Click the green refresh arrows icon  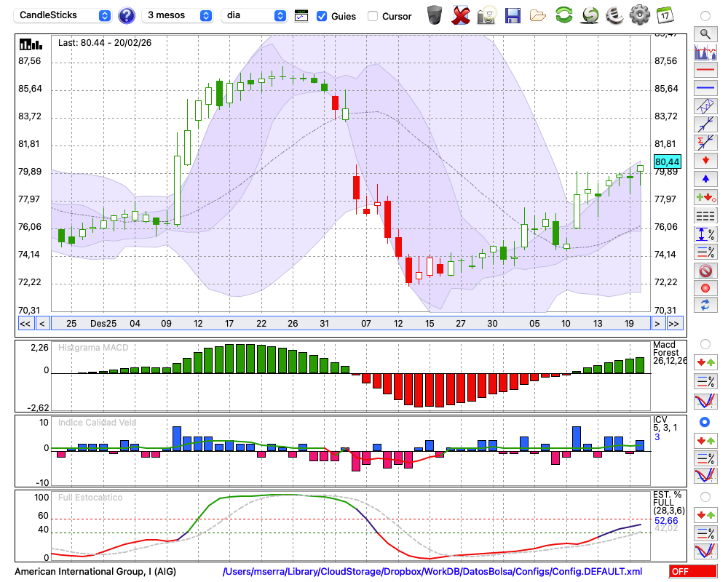click(563, 15)
